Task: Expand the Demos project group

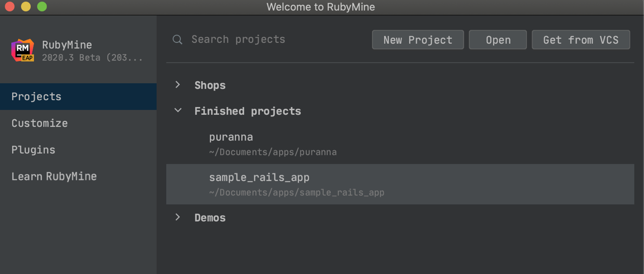Action: (x=178, y=217)
